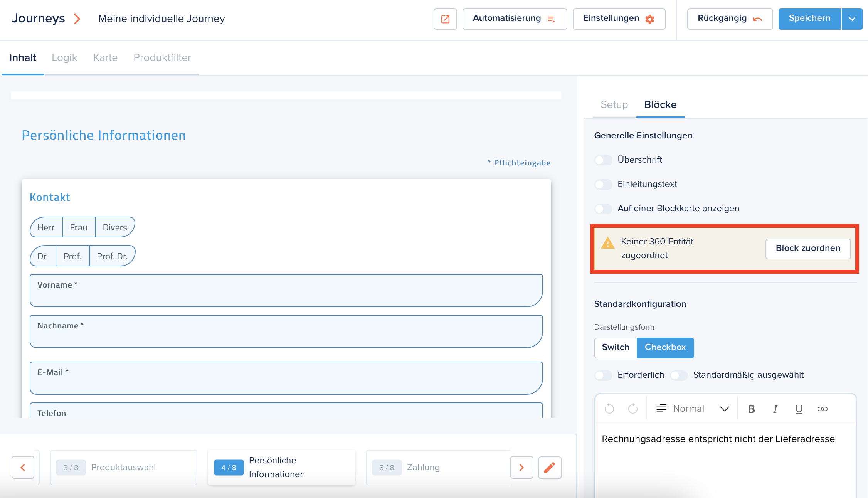Screen dimensions: 868x498
Task: Go to next step with right arrow
Action: pos(521,468)
